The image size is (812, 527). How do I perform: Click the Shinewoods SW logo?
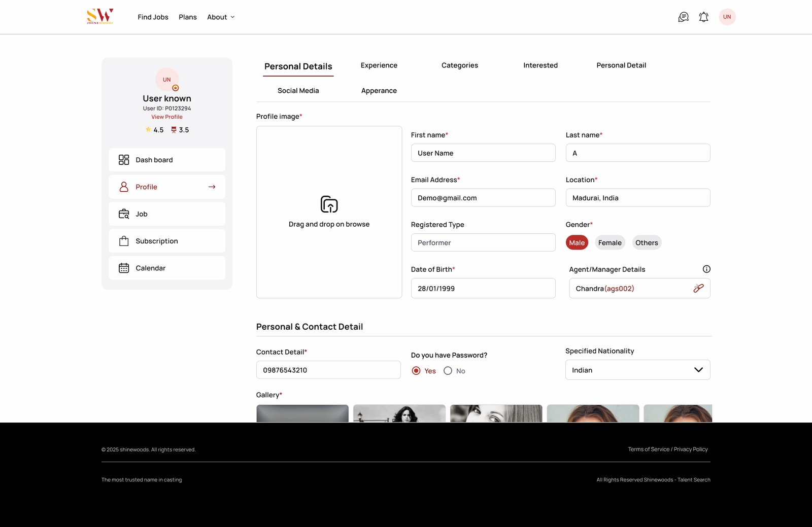(100, 16)
